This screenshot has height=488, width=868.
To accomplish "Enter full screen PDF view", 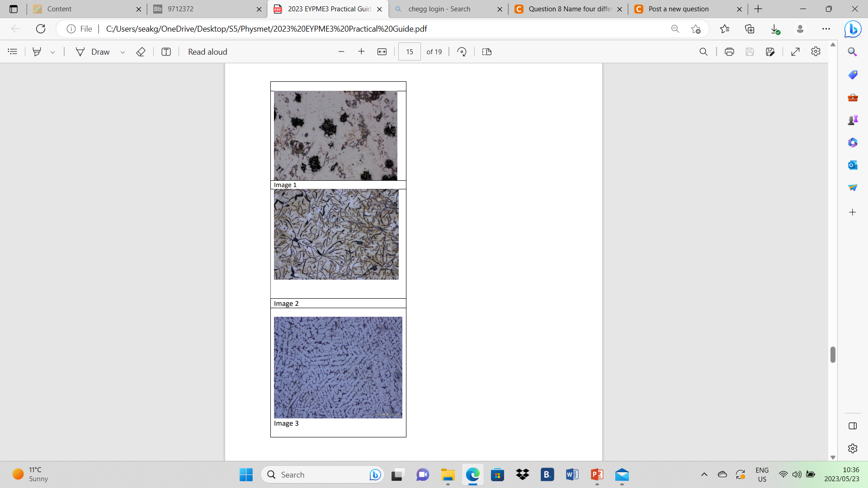I will click(796, 52).
